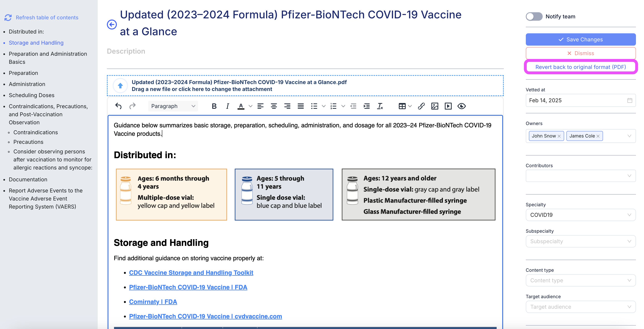
Task: Open bulleted list style options
Action: pyautogui.click(x=324, y=106)
